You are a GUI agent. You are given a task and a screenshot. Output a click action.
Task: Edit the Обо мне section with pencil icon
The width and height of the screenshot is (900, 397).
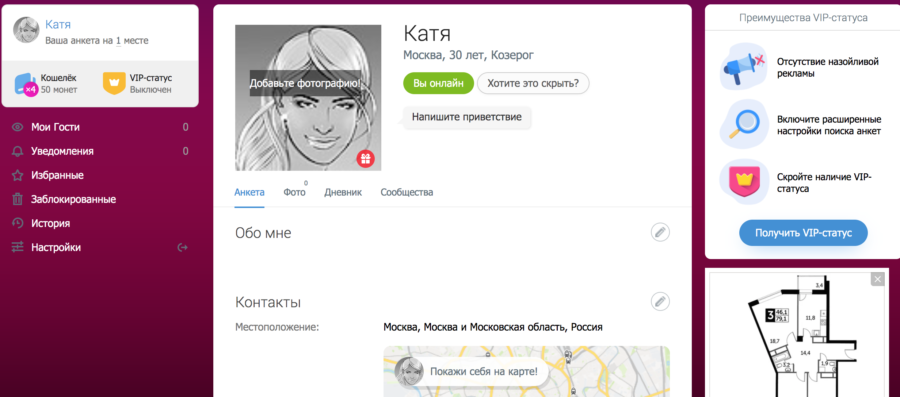coord(660,232)
